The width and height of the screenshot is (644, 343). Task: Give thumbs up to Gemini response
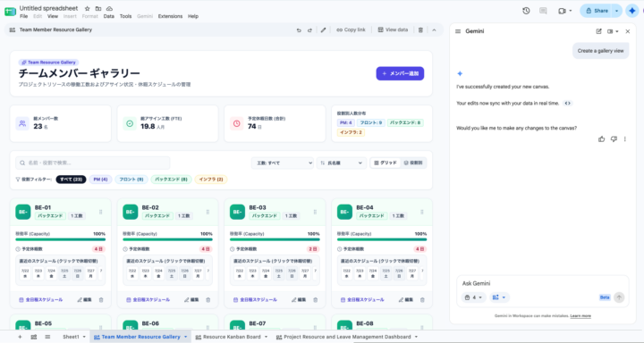point(602,139)
